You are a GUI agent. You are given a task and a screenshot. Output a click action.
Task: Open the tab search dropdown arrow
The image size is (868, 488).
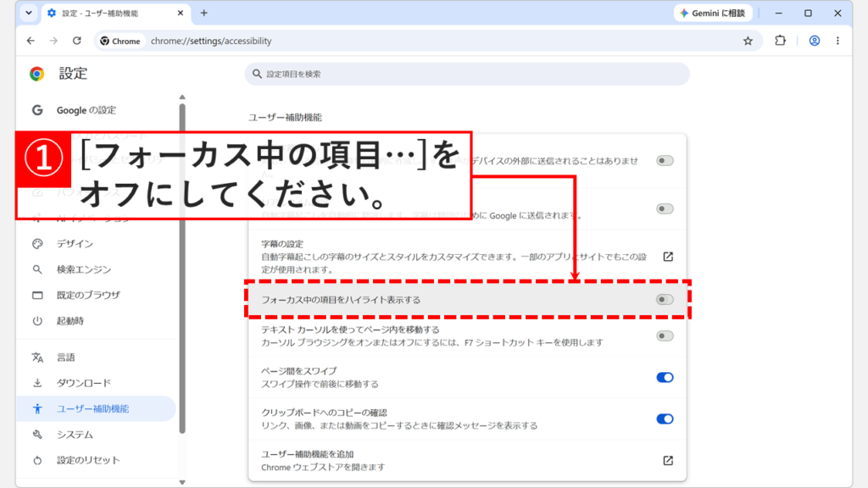[29, 13]
